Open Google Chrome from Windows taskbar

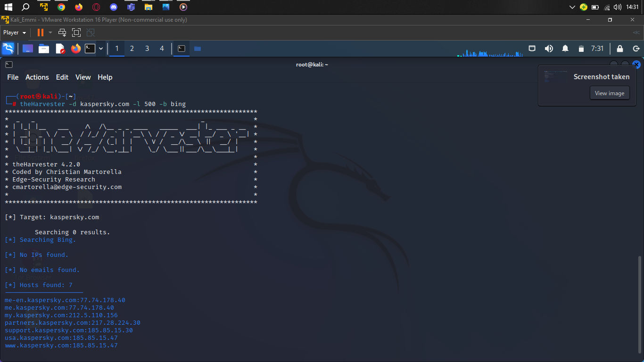point(61,7)
